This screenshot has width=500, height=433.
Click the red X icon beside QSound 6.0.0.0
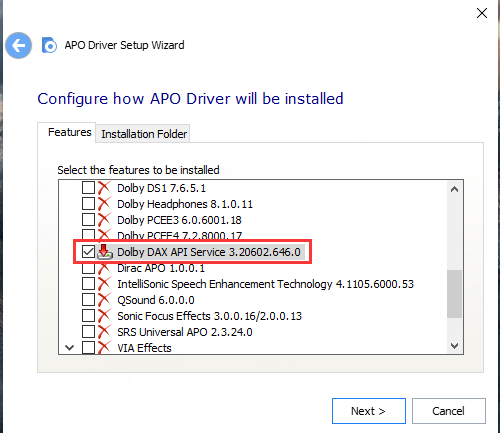[x=104, y=300]
